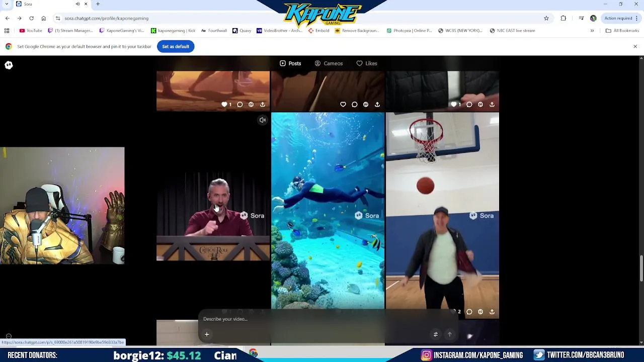644x362 pixels.
Task: Open the Extensions puzzle menu
Action: tap(563, 18)
